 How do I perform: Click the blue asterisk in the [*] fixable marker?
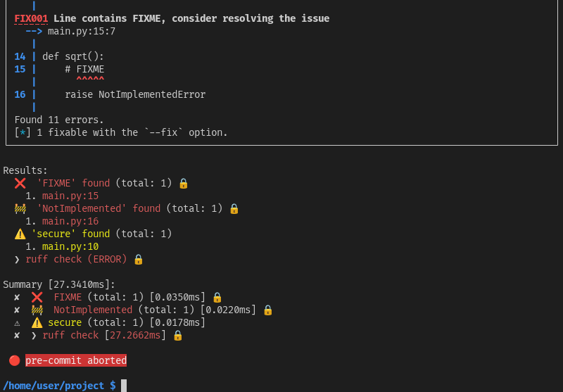pyautogui.click(x=23, y=132)
